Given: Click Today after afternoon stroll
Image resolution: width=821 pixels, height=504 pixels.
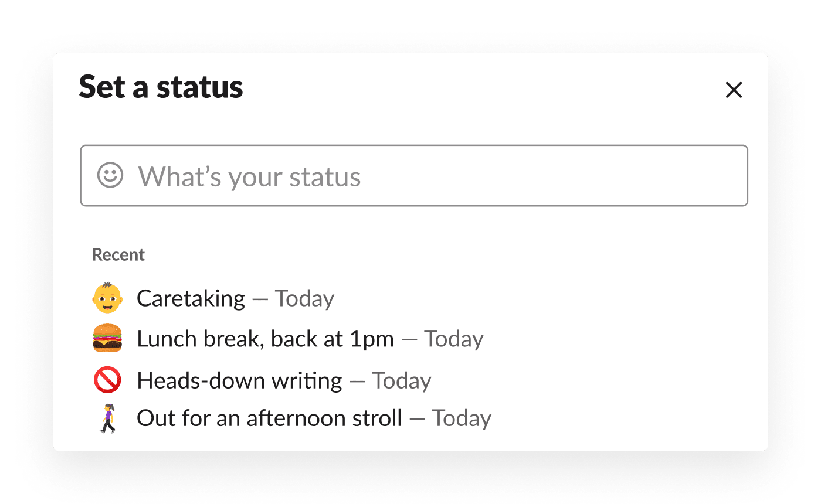Looking at the screenshot, I should [x=462, y=418].
